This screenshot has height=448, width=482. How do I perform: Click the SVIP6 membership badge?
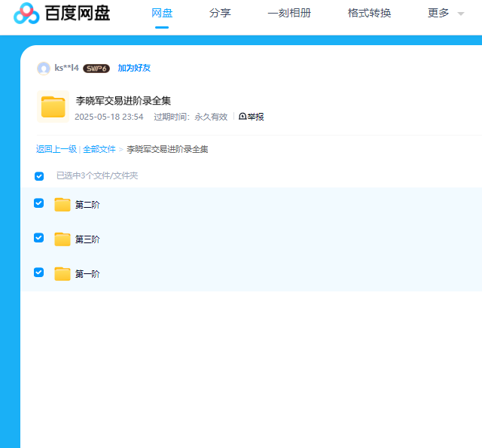tap(96, 69)
